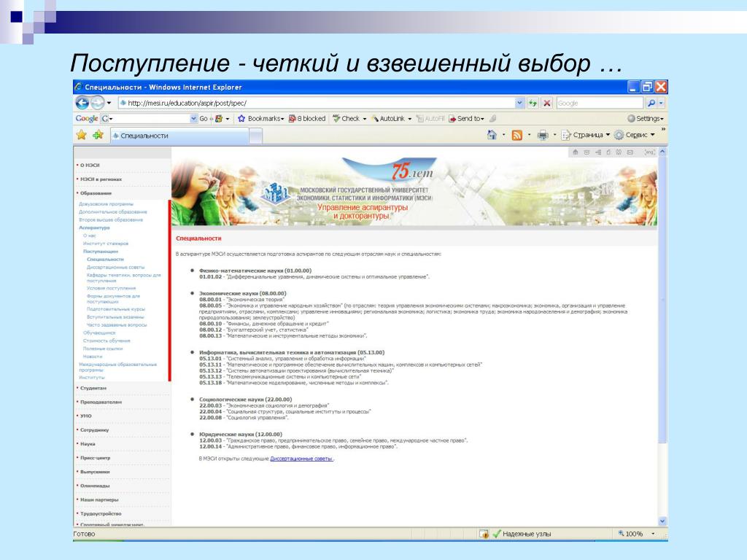The height and width of the screenshot is (560, 747).
Task: Open Стоимость обучения sidebar link
Action: (x=107, y=341)
